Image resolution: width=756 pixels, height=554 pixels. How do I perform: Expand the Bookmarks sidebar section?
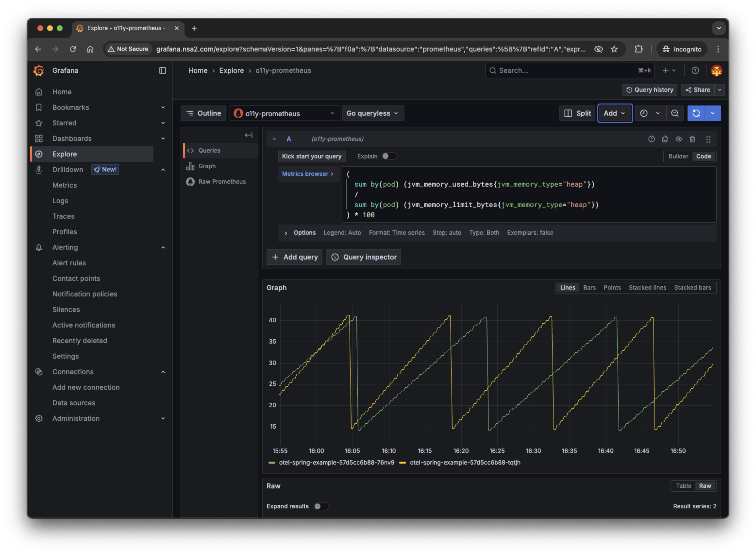point(163,107)
